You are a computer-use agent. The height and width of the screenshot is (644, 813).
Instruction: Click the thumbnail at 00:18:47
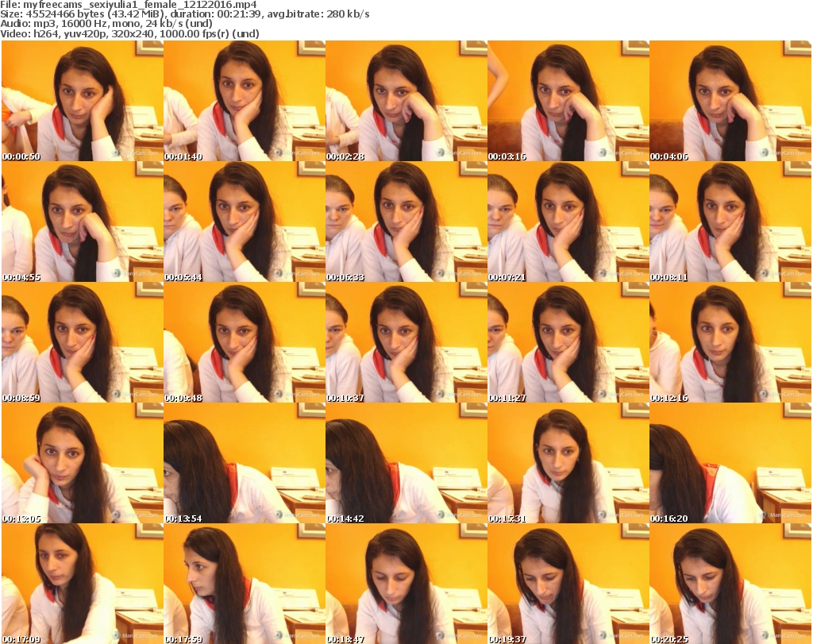pyautogui.click(x=406, y=584)
